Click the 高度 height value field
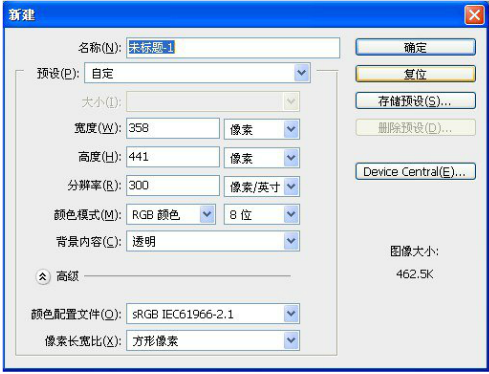The width and height of the screenshot is (489, 374). tap(173, 157)
